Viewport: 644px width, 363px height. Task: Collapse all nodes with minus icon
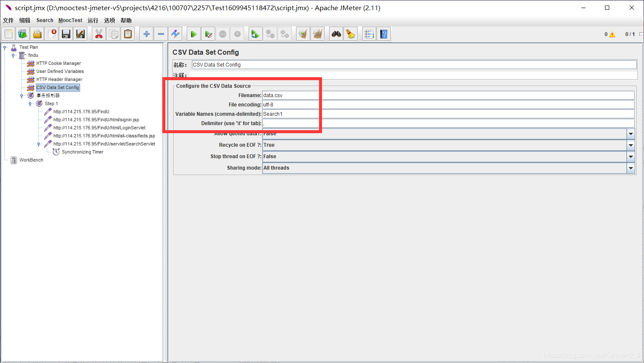pyautogui.click(x=161, y=34)
